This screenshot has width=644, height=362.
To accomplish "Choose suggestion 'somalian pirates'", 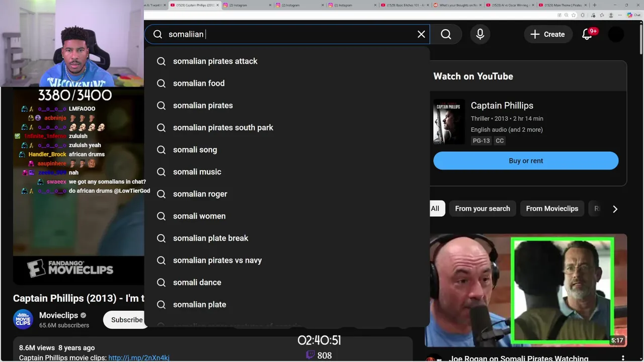I will 287,106.
